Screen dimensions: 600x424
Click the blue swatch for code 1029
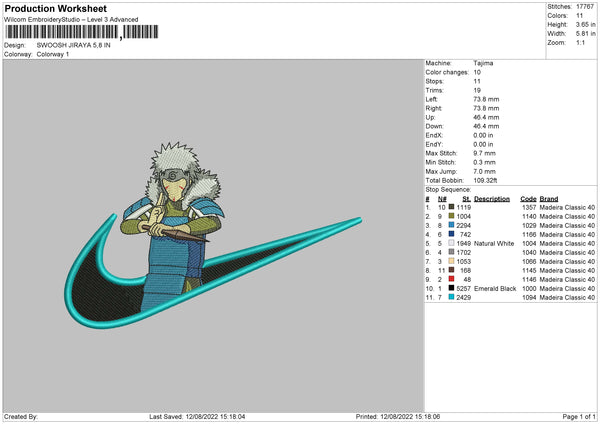(x=451, y=225)
